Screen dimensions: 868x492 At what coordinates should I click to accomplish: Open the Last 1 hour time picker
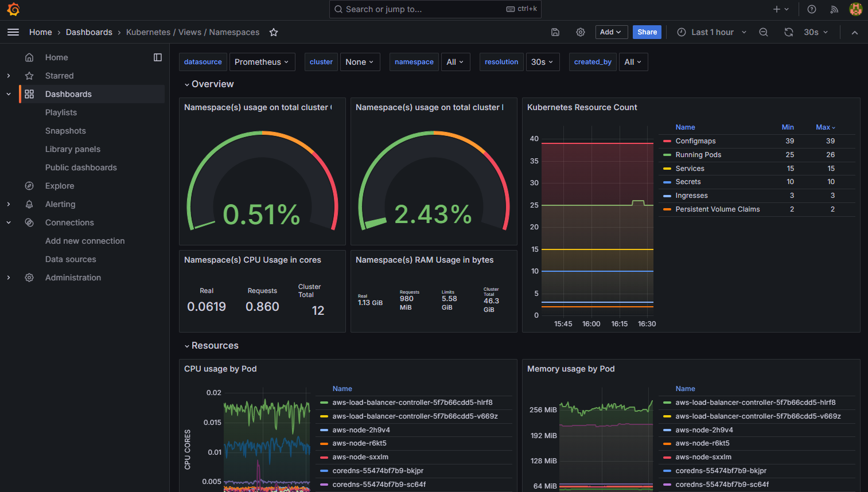[712, 32]
